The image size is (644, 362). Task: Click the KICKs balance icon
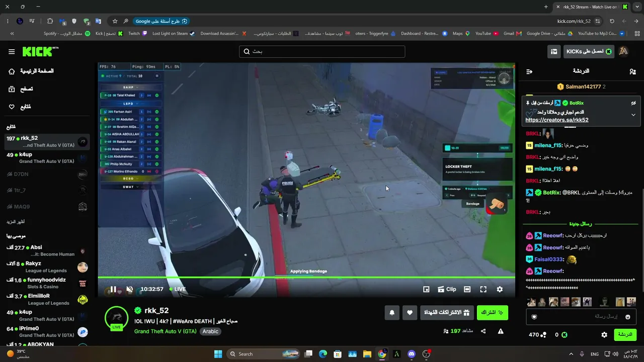[565, 334]
